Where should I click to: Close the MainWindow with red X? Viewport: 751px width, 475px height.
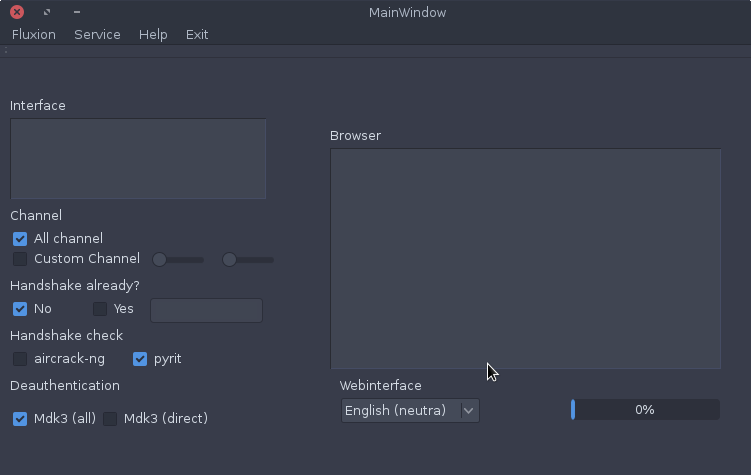(17, 12)
